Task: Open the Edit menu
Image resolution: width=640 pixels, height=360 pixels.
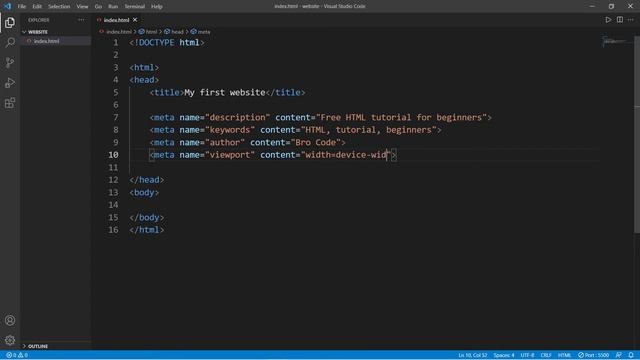Action: point(37,7)
